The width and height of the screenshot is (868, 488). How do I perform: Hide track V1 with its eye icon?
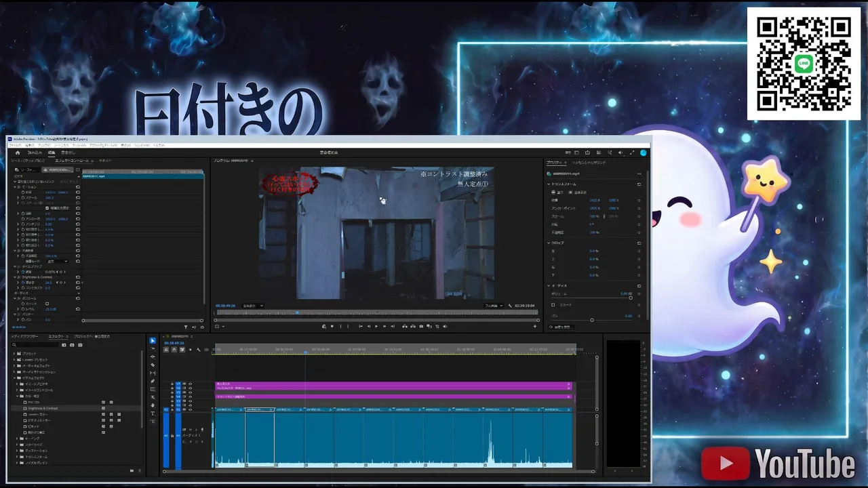click(x=191, y=409)
